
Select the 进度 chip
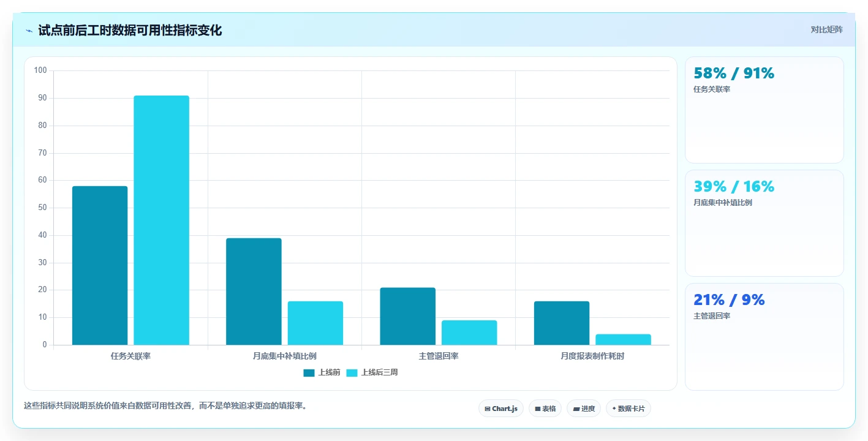coord(584,409)
